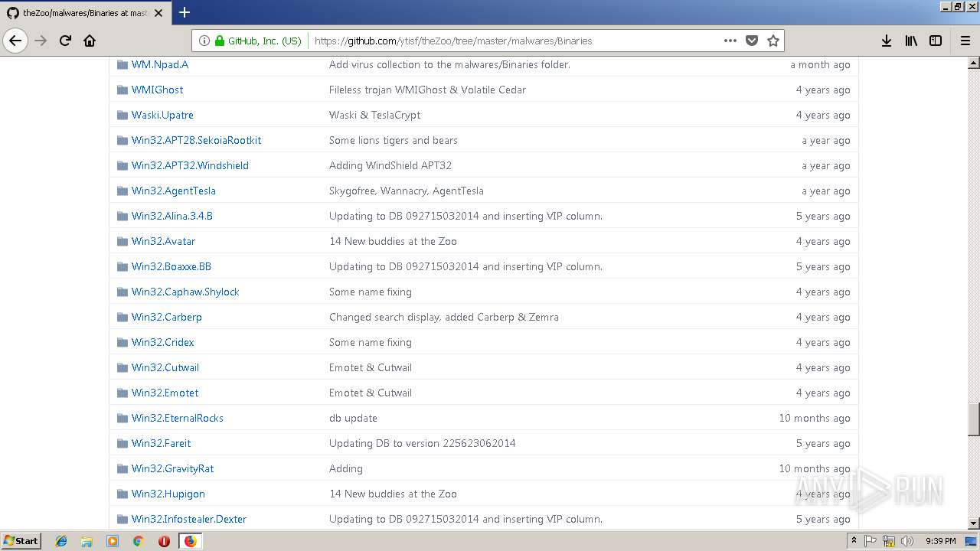Open the Win32.Emotet folder
Screen dimensions: 980x551
tap(165, 393)
